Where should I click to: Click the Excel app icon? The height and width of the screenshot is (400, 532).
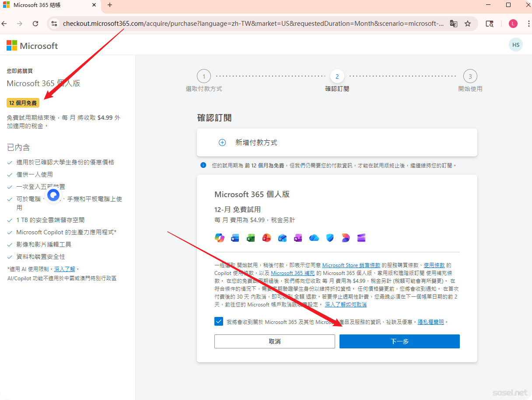click(x=251, y=238)
